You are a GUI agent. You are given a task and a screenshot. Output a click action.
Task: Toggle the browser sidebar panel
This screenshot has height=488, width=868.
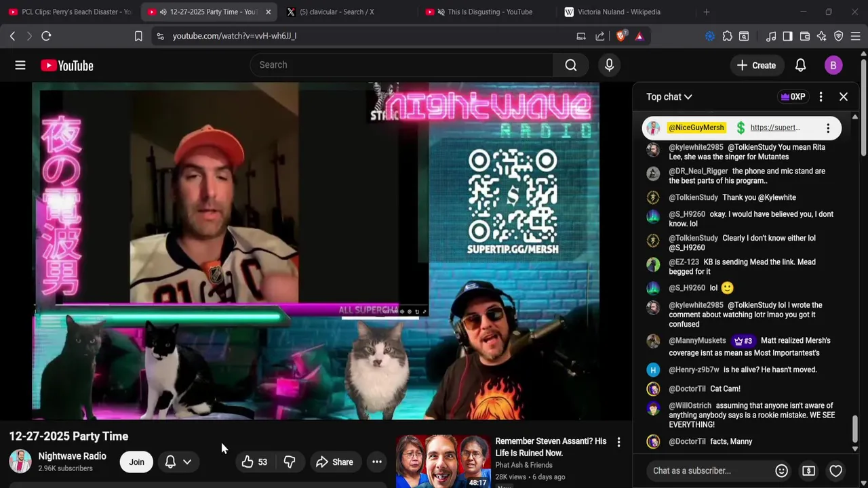(787, 36)
